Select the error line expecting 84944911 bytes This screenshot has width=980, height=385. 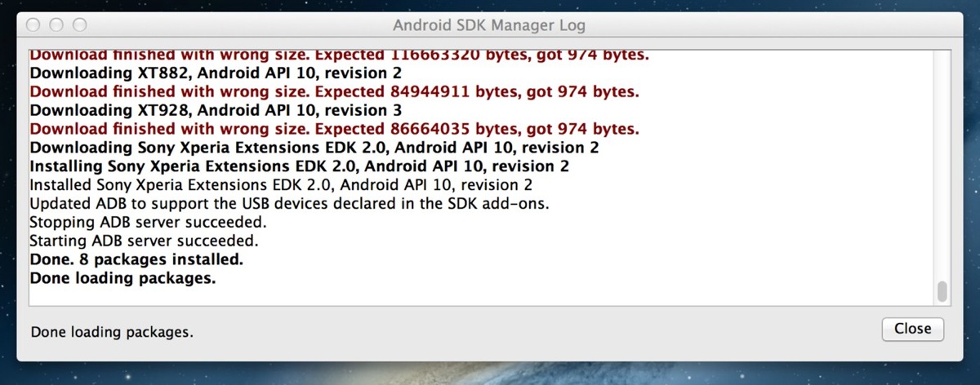pyautogui.click(x=334, y=91)
